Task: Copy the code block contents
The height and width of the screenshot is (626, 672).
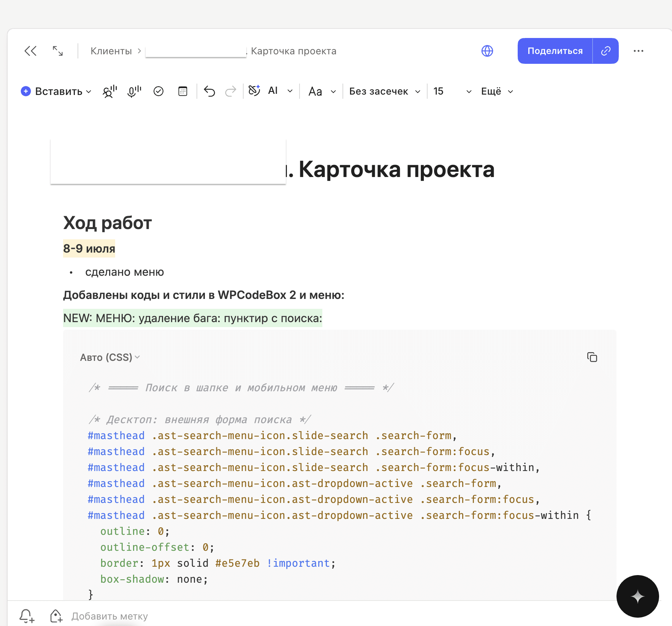Action: coord(592,357)
